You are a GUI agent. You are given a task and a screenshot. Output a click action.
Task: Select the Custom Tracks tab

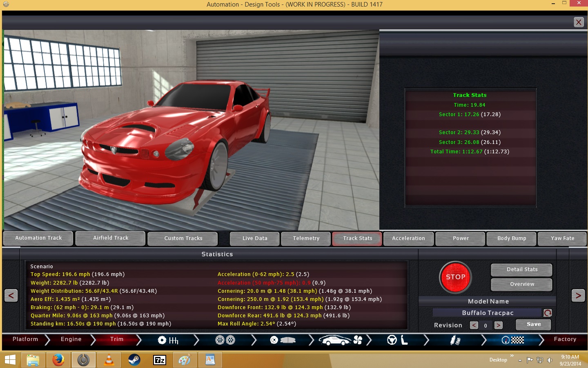pos(183,238)
